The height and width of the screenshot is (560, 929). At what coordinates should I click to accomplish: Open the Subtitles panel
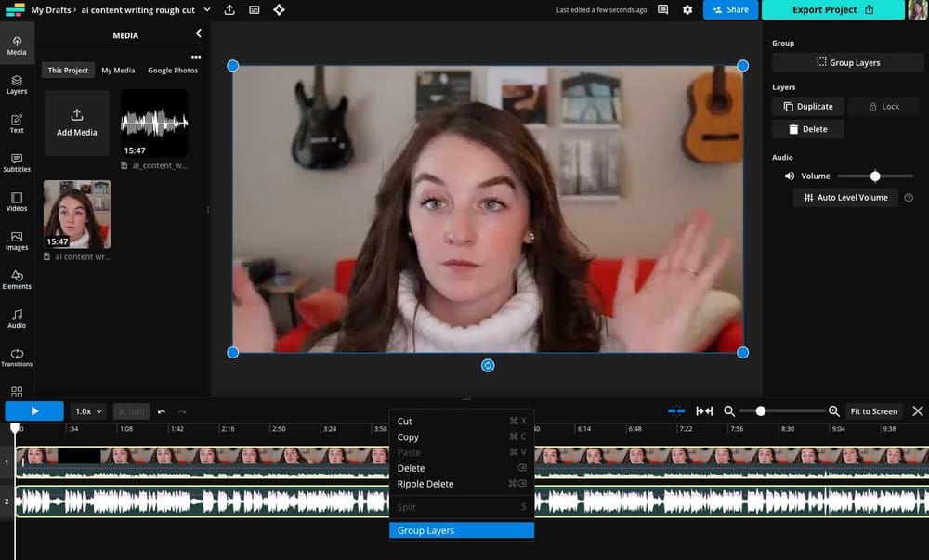(x=16, y=163)
